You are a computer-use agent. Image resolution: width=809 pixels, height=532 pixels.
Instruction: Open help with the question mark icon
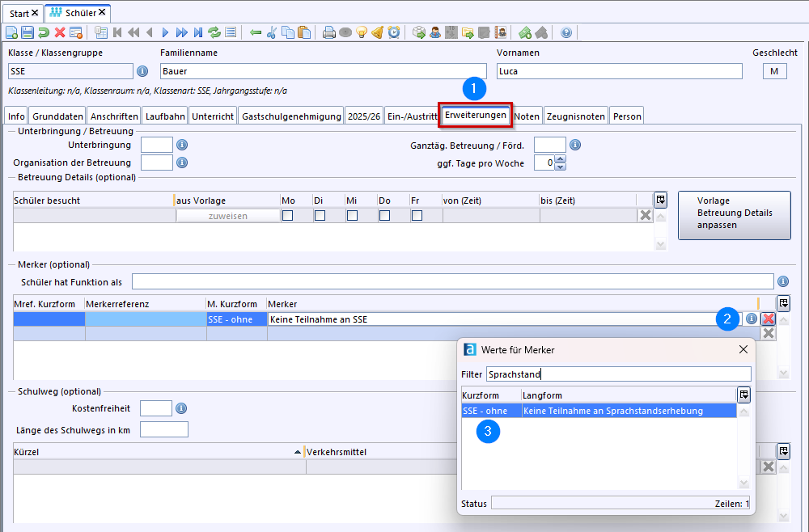pyautogui.click(x=566, y=32)
